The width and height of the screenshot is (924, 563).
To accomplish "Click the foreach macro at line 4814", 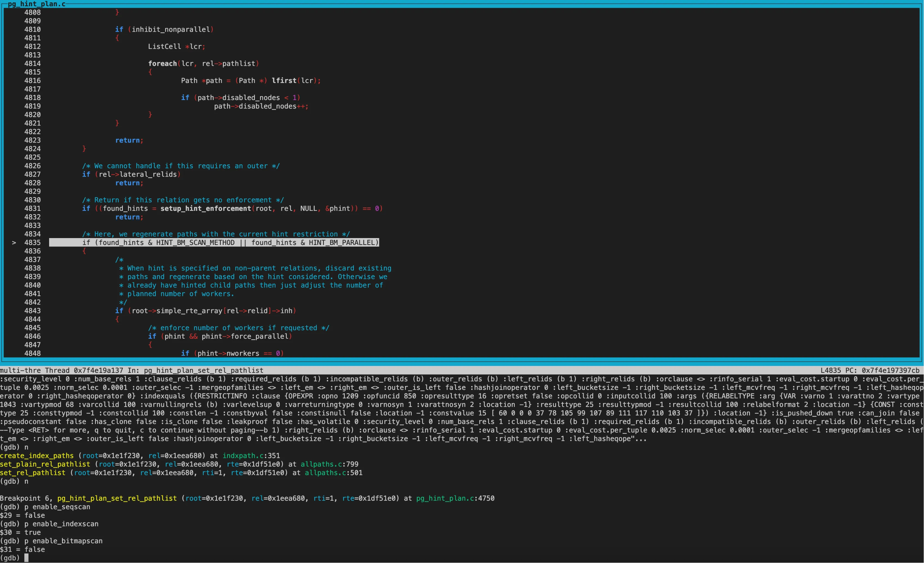I will pyautogui.click(x=162, y=63).
